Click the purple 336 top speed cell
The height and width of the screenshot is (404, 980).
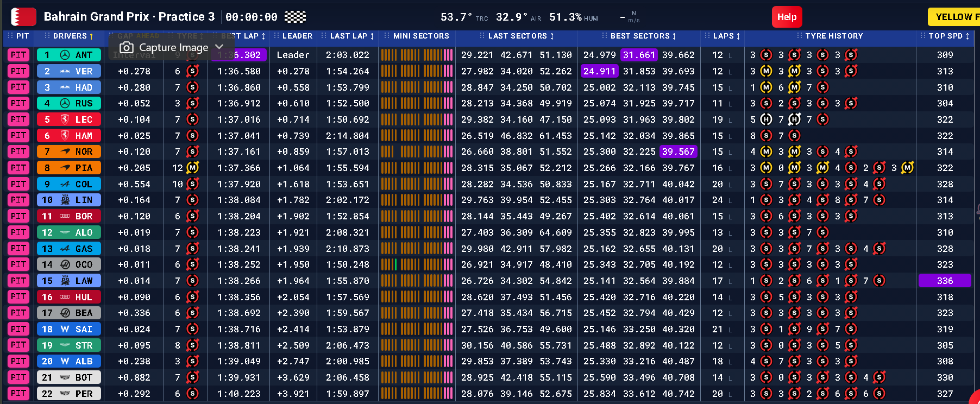pos(945,281)
